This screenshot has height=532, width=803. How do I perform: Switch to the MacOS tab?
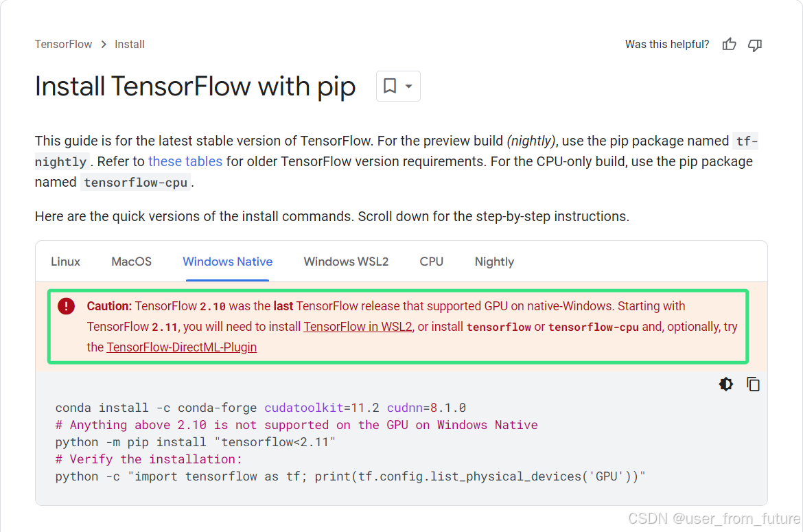pyautogui.click(x=132, y=262)
